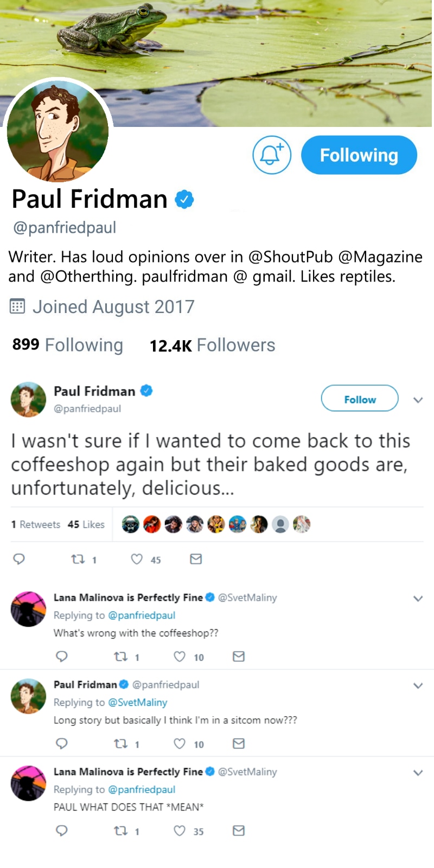Like the main coffeeshop tweet
The width and height of the screenshot is (434, 868).
click(137, 559)
